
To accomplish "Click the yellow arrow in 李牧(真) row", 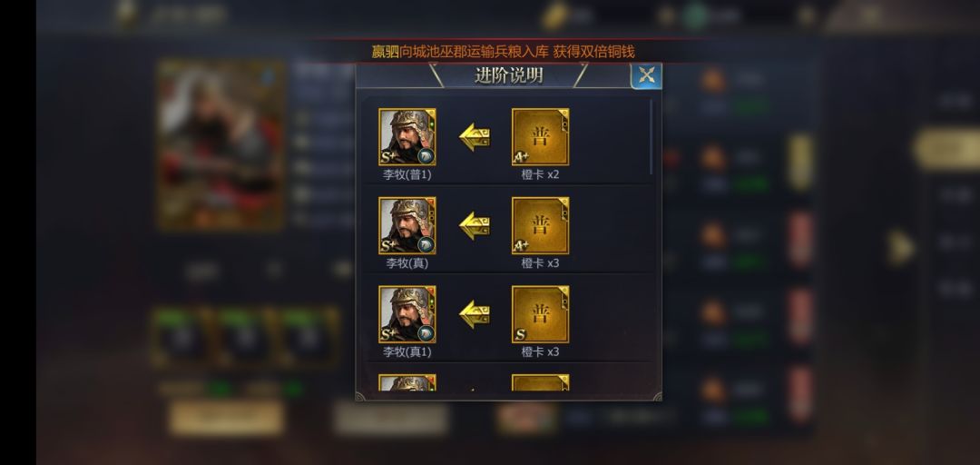I will tap(475, 226).
